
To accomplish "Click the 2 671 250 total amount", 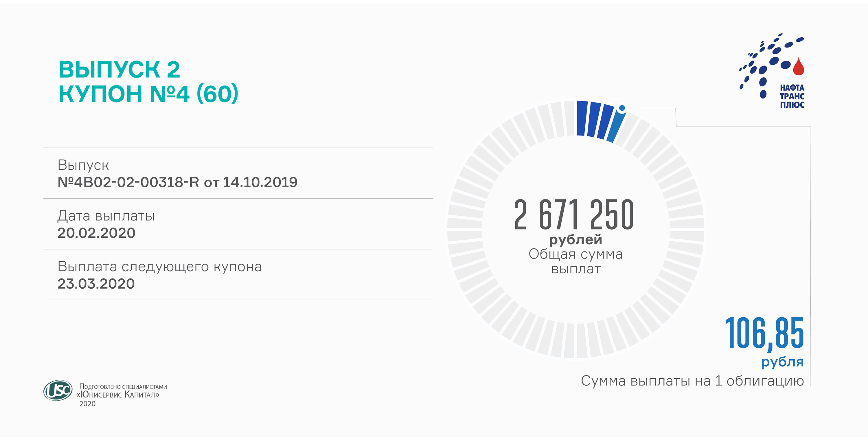I will [574, 215].
